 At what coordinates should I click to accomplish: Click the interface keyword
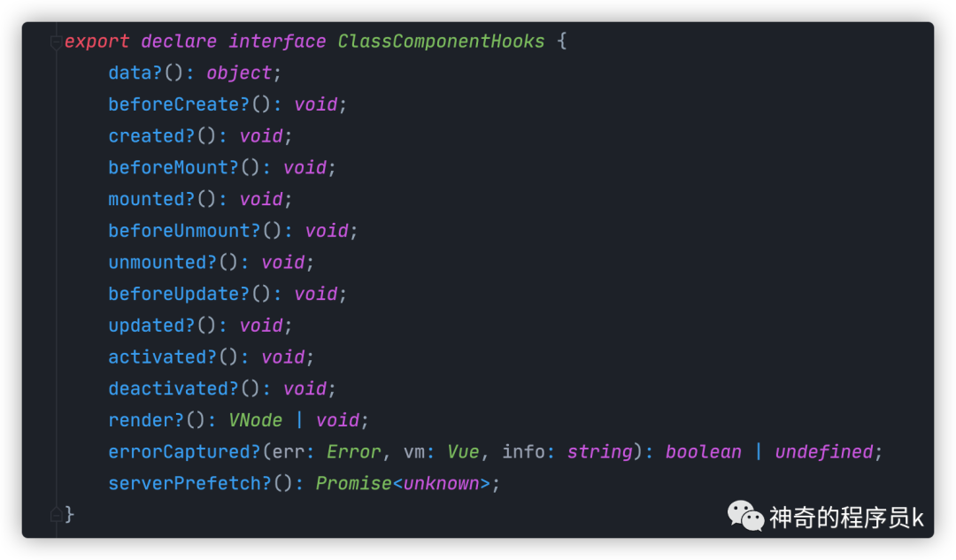coord(277,42)
